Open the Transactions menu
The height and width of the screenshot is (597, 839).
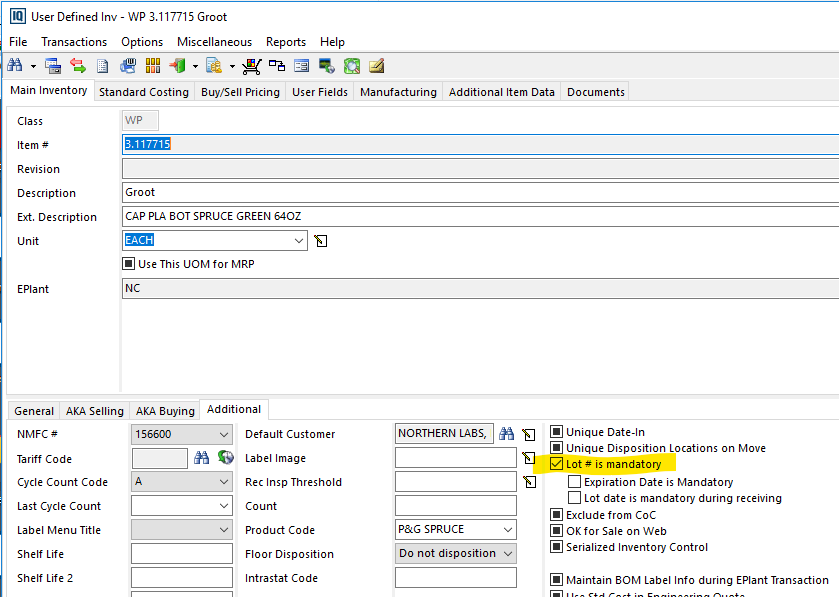[x=74, y=42]
